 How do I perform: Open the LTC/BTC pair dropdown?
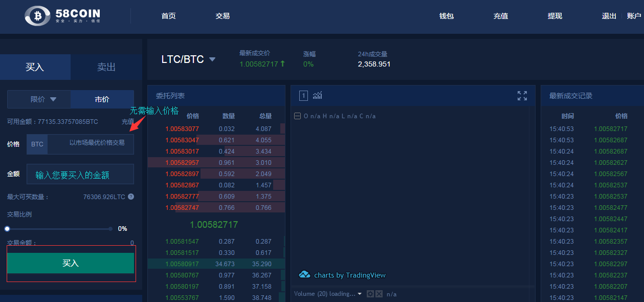[212, 59]
